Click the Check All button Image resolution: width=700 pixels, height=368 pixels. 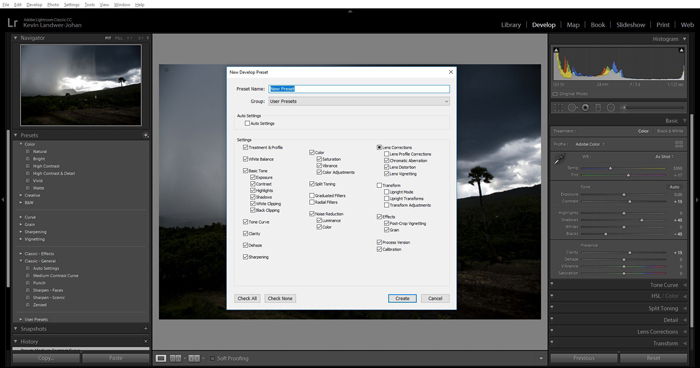click(x=247, y=298)
